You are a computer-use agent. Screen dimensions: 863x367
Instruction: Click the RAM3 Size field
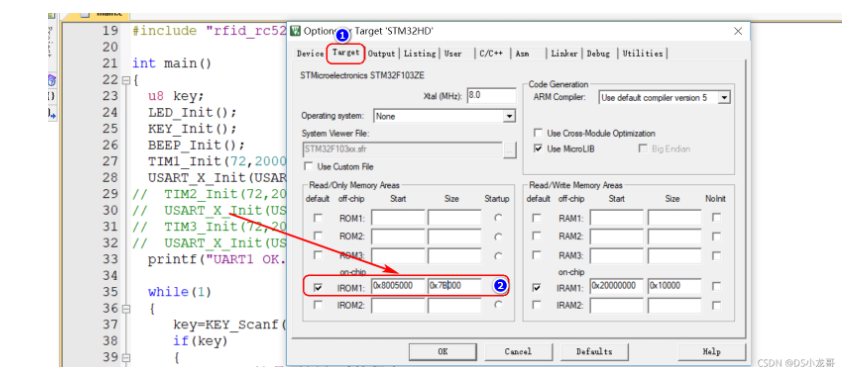pyautogui.click(x=674, y=255)
